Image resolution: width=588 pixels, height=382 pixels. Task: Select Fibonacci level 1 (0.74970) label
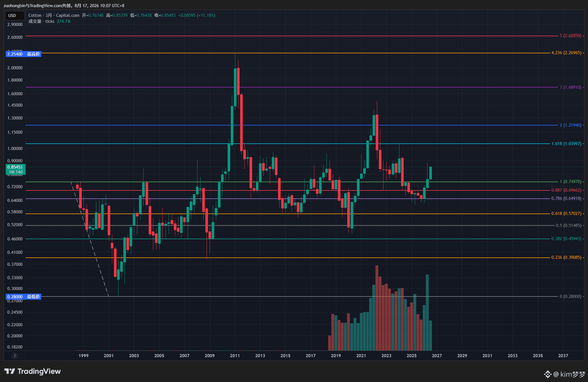570,182
